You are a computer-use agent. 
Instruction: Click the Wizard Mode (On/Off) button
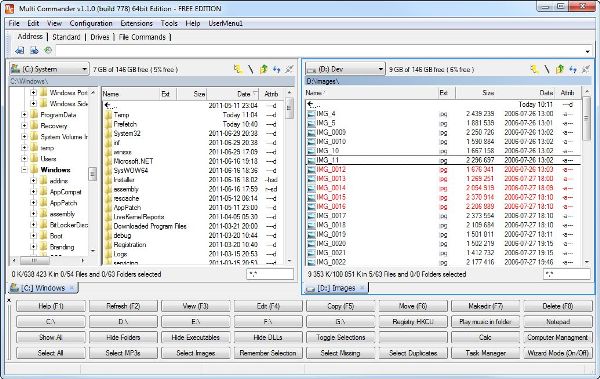coord(558,353)
